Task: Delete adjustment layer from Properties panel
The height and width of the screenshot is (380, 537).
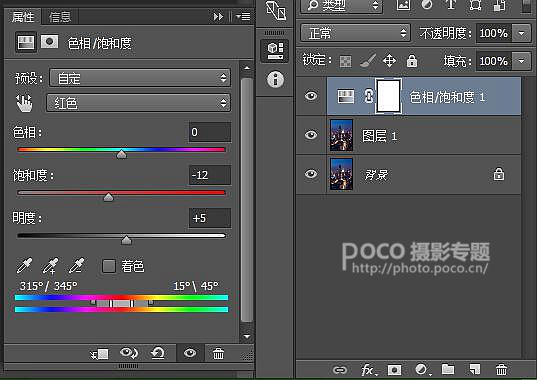Action: click(x=218, y=353)
